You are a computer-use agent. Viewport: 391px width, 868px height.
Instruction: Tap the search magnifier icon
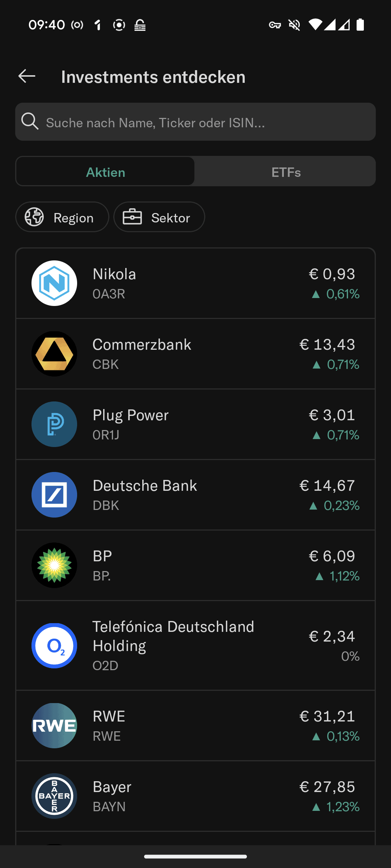click(x=30, y=122)
